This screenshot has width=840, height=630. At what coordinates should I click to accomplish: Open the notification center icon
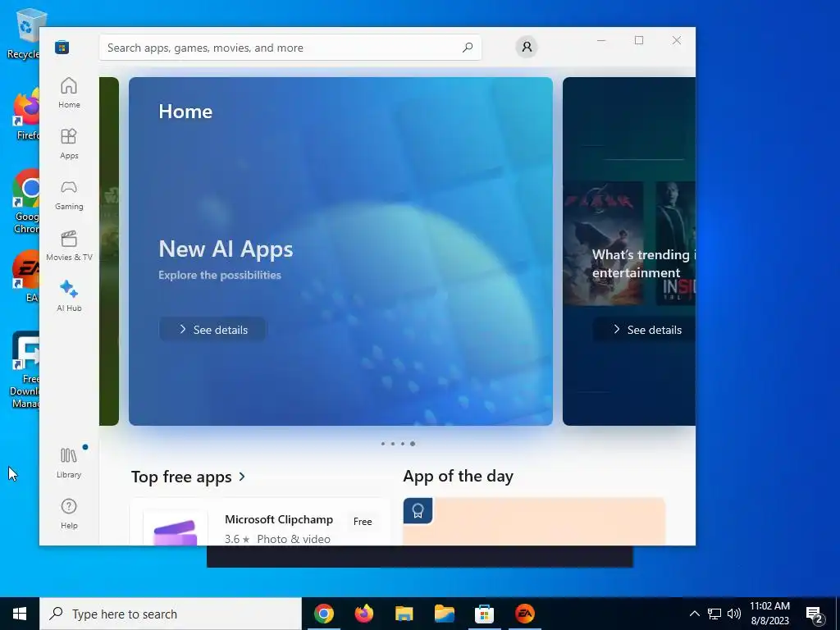pos(815,614)
